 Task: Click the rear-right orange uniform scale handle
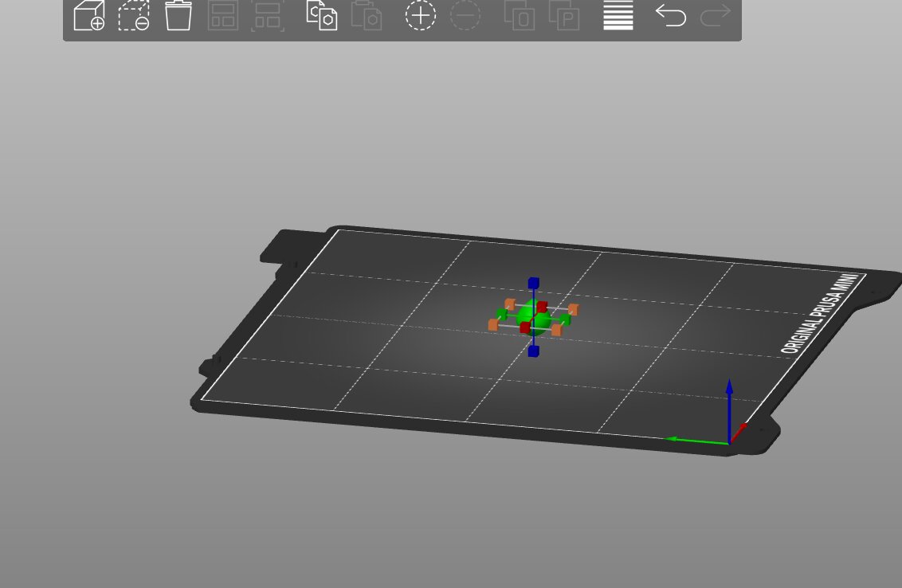pyautogui.click(x=573, y=309)
